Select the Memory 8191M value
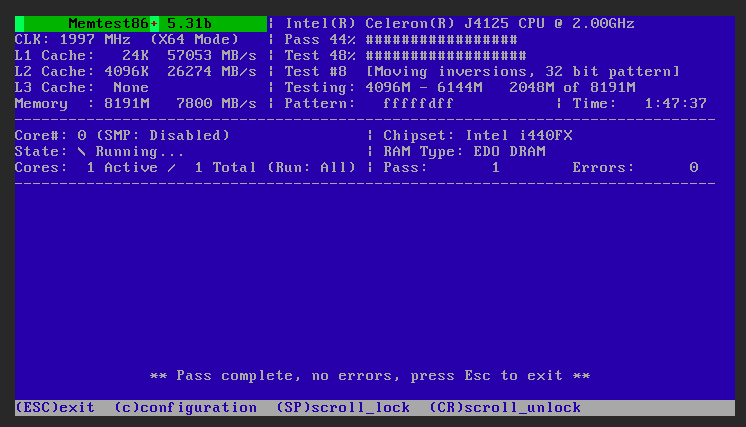This screenshot has height=427, width=746. pos(127,104)
